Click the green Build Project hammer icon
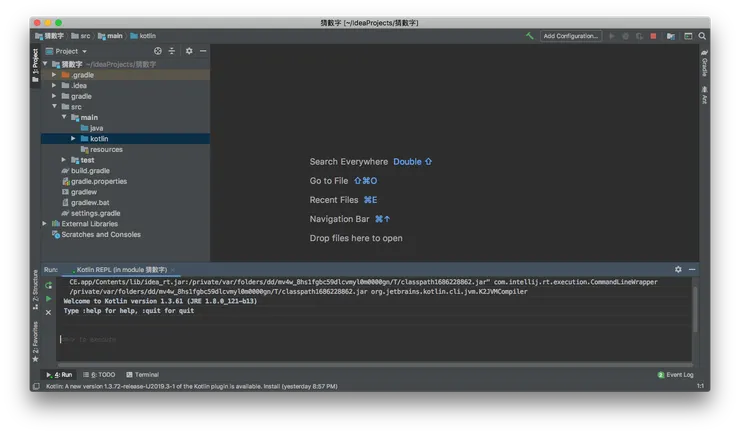This screenshot has width=740, height=434. coord(529,36)
